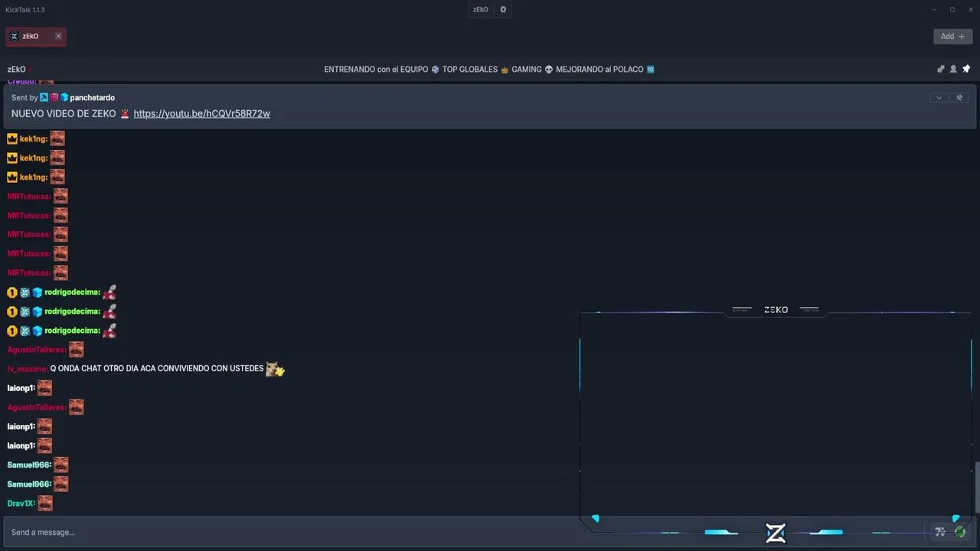Viewport: 980px width, 551px height.
Task: Click the green circular icon beside the 7TV button
Action: 960,532
